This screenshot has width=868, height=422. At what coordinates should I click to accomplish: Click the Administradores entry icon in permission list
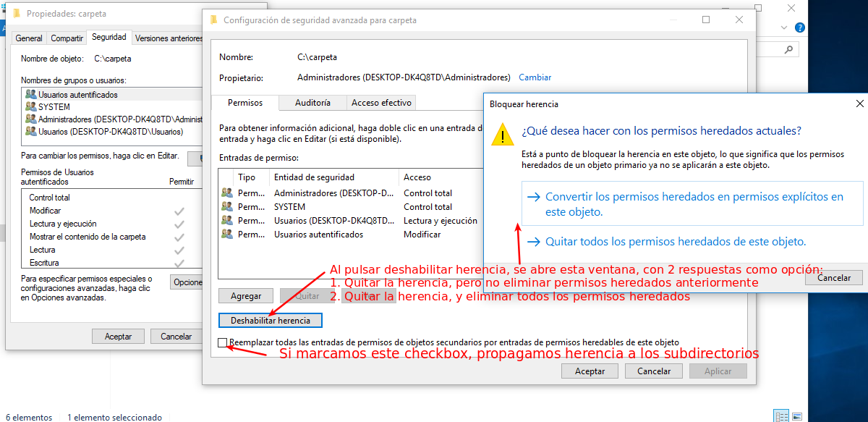[x=227, y=193]
